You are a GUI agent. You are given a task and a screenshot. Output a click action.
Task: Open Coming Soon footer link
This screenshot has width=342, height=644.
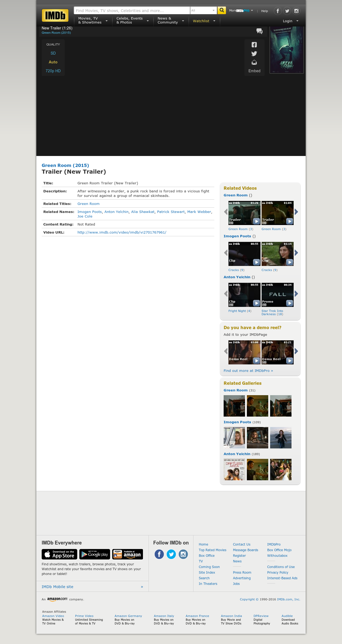pyautogui.click(x=209, y=567)
